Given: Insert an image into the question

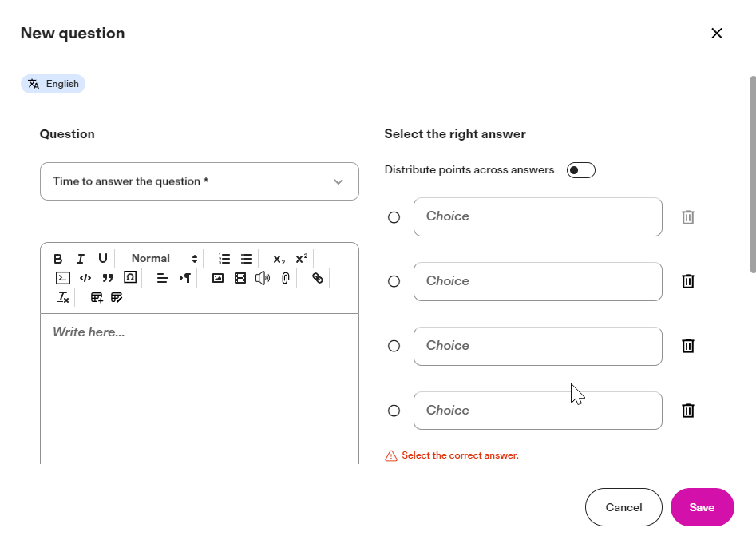Looking at the screenshot, I should (x=218, y=278).
